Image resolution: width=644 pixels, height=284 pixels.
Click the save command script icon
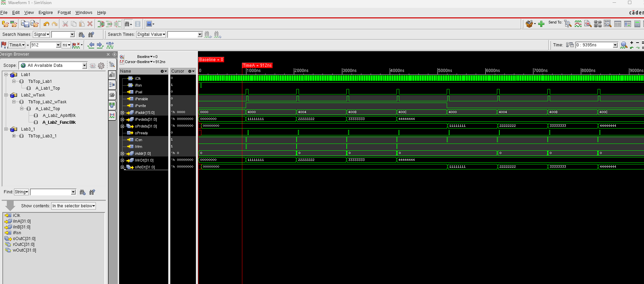pyautogui.click(x=25, y=24)
